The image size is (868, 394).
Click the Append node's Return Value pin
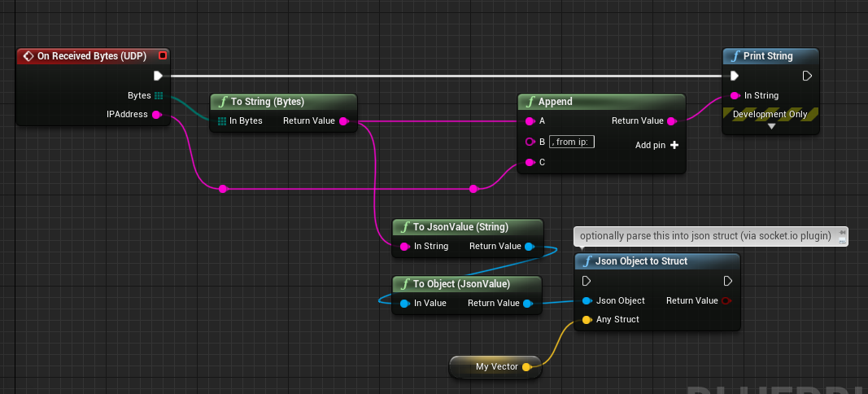point(672,120)
